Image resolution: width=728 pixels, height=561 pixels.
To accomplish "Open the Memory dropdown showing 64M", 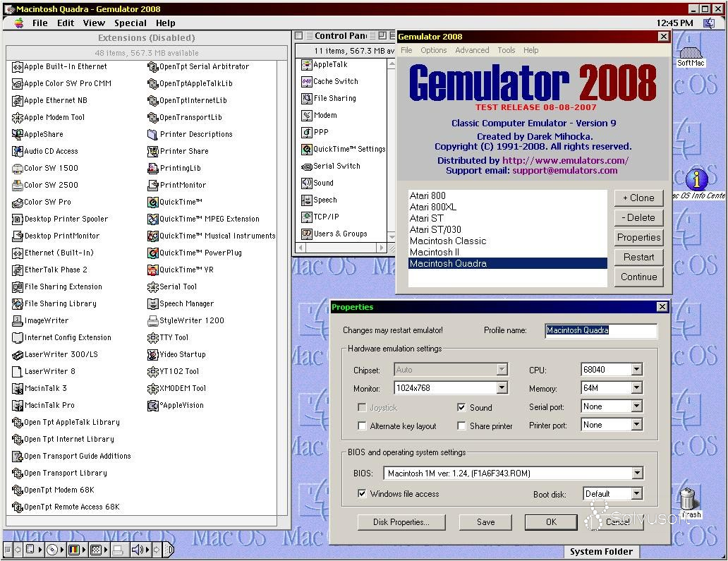I will 637,388.
